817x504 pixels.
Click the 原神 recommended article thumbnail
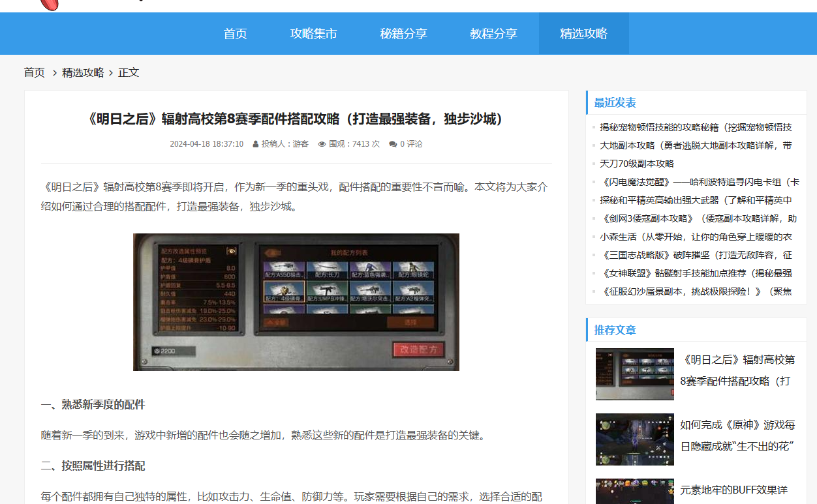pos(634,439)
